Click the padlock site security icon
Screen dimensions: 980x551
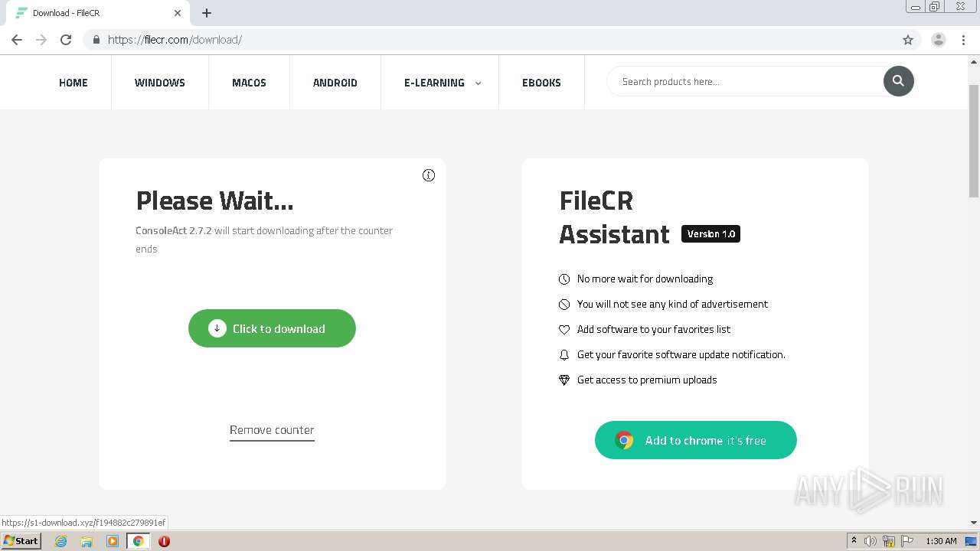point(96,40)
